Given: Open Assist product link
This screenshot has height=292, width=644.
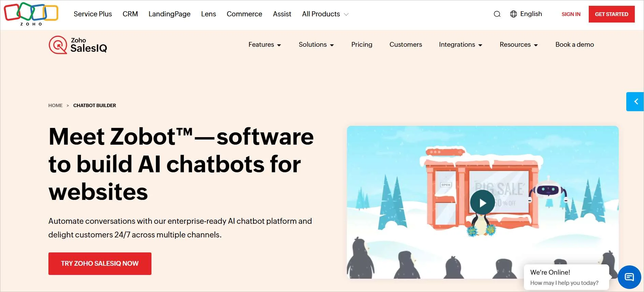Looking at the screenshot, I should tap(282, 14).
